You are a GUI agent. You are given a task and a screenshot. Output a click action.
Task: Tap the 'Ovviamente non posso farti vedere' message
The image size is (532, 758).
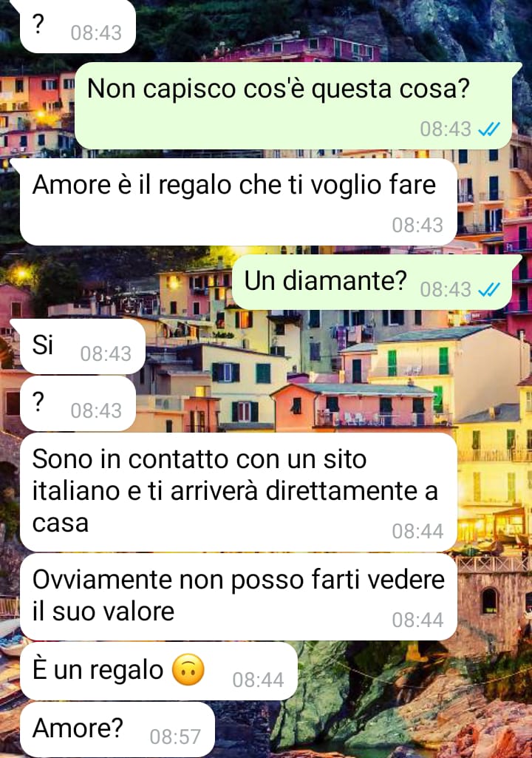tap(239, 597)
